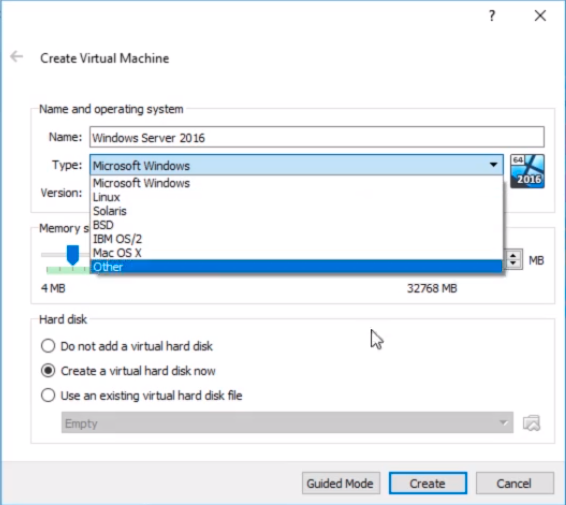Switch to Guided Mode
This screenshot has width=566, height=505.
coord(341,483)
